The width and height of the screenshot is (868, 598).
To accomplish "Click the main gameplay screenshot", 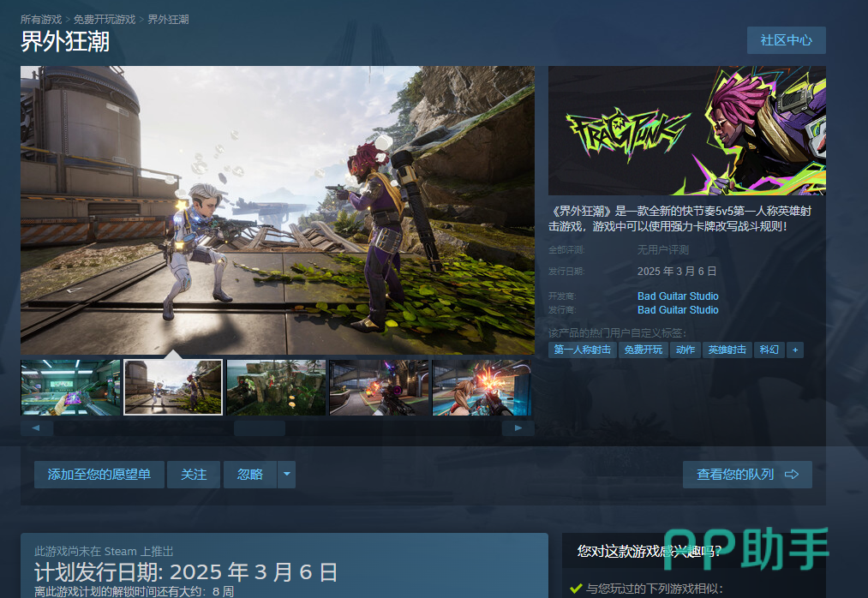I will point(278,211).
